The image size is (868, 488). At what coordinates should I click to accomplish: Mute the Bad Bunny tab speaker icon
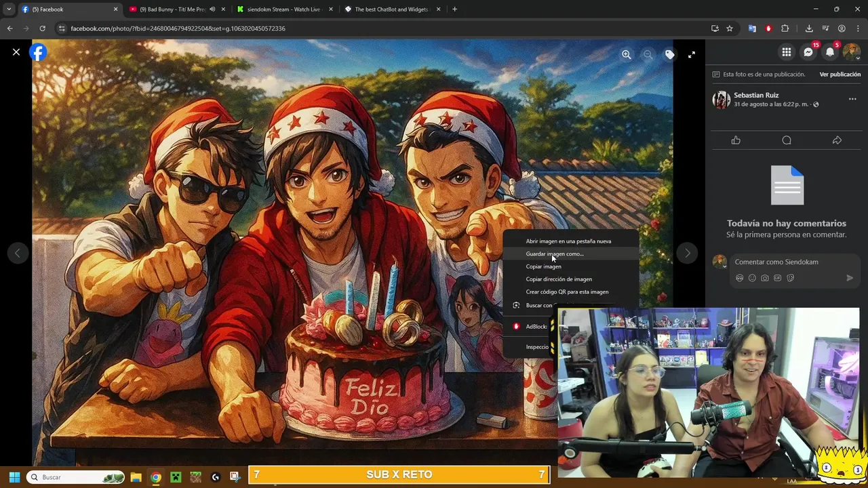click(212, 9)
